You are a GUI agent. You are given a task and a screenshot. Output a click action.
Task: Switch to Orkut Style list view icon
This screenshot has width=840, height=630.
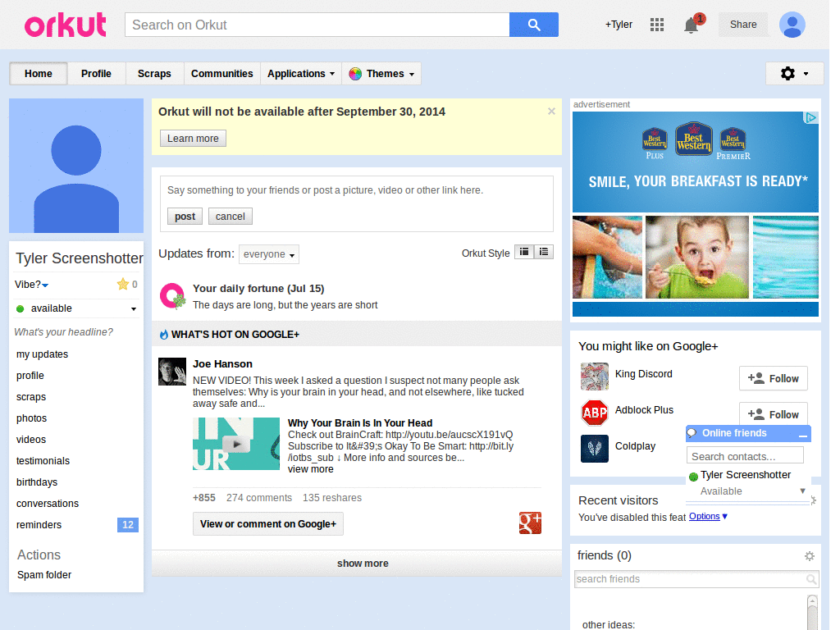click(544, 252)
